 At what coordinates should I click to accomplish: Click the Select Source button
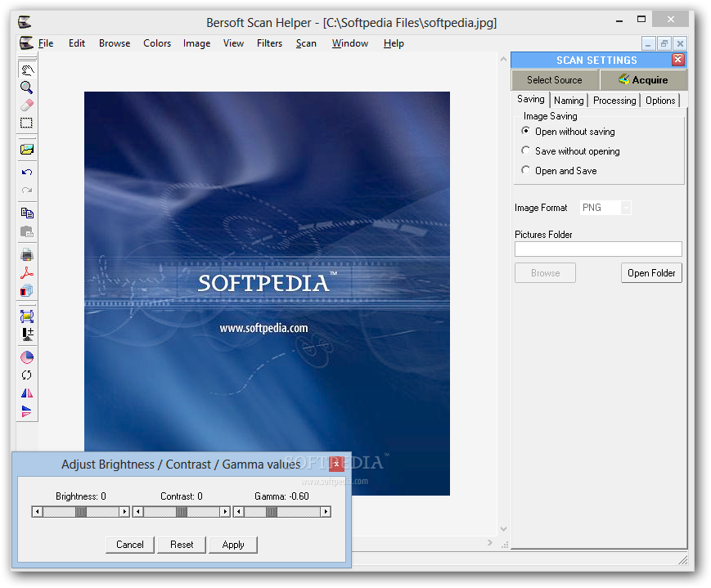[x=555, y=80]
